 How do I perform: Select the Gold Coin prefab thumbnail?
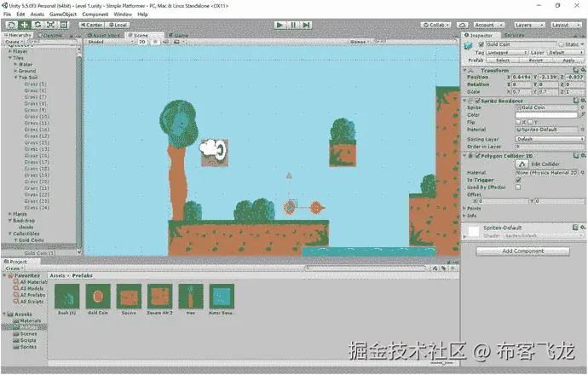point(98,296)
